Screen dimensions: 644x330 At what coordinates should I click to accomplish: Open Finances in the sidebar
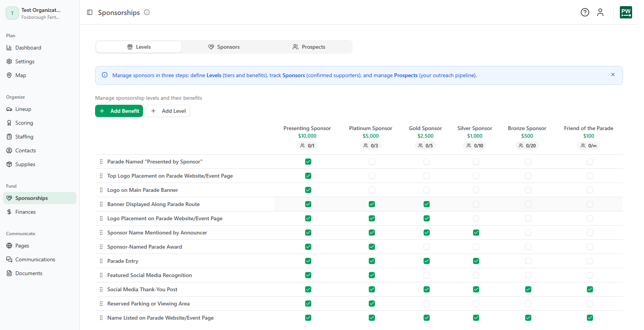click(x=39, y=212)
